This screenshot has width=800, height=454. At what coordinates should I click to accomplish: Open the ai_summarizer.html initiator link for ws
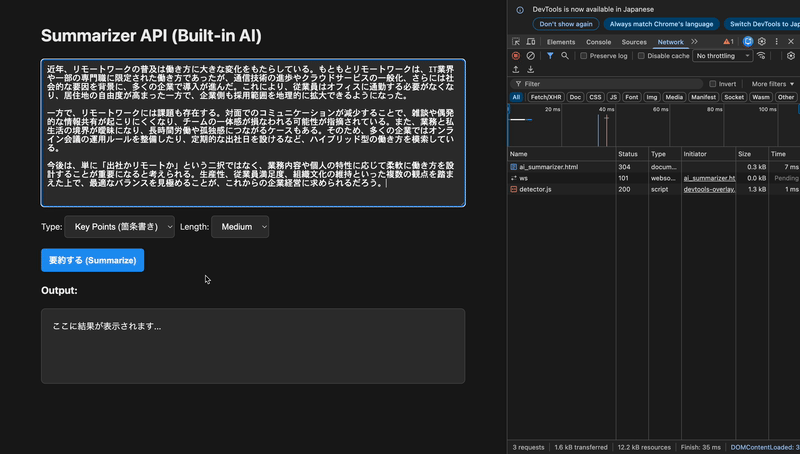(x=709, y=178)
